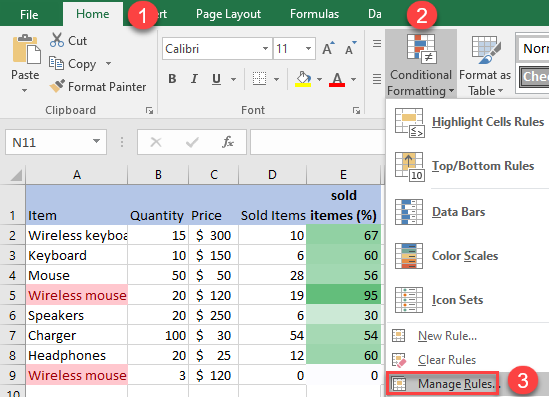
Task: Select the Normal cell style
Action: 533,48
